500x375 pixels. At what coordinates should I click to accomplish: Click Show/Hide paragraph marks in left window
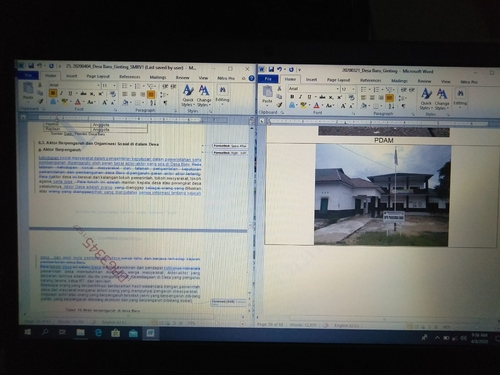pos(165,103)
